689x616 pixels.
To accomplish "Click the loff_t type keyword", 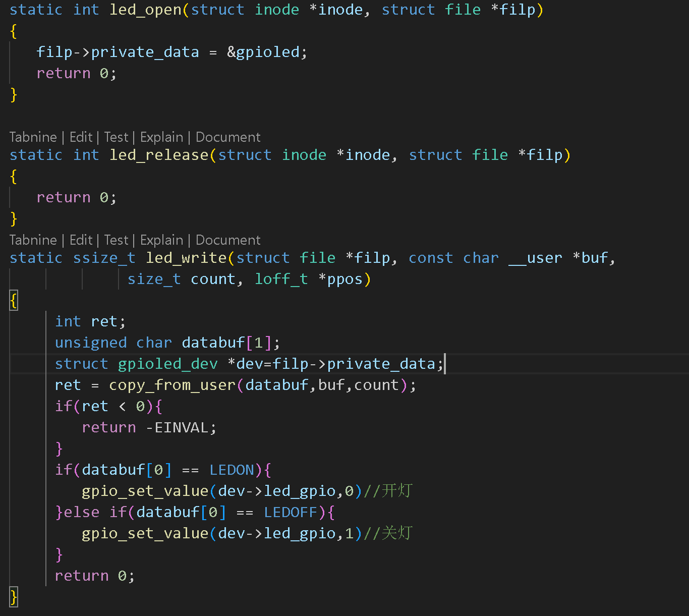I will 281,279.
